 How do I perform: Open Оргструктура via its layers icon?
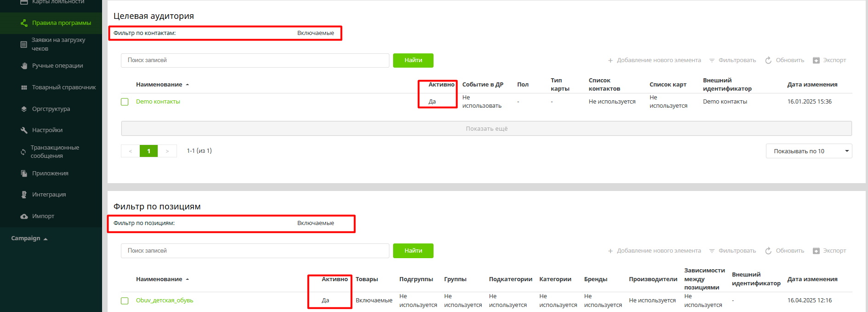point(24,109)
